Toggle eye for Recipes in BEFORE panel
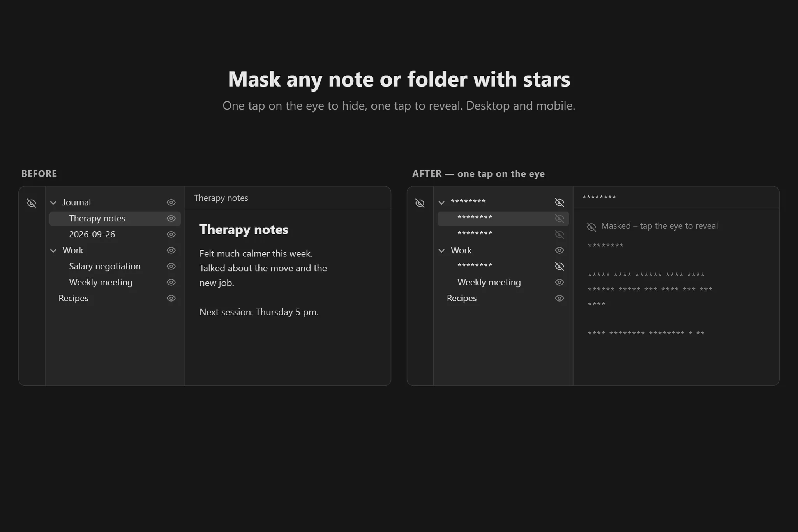 pos(171,298)
